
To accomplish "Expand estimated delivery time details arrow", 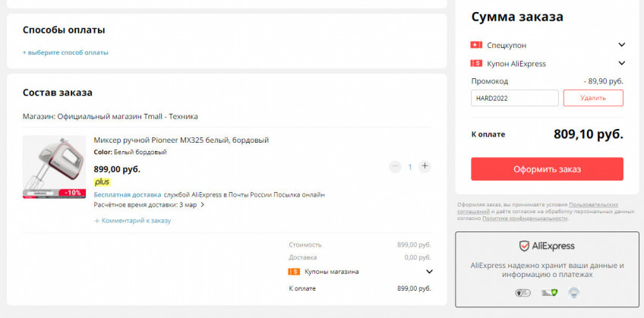I will click(x=203, y=205).
